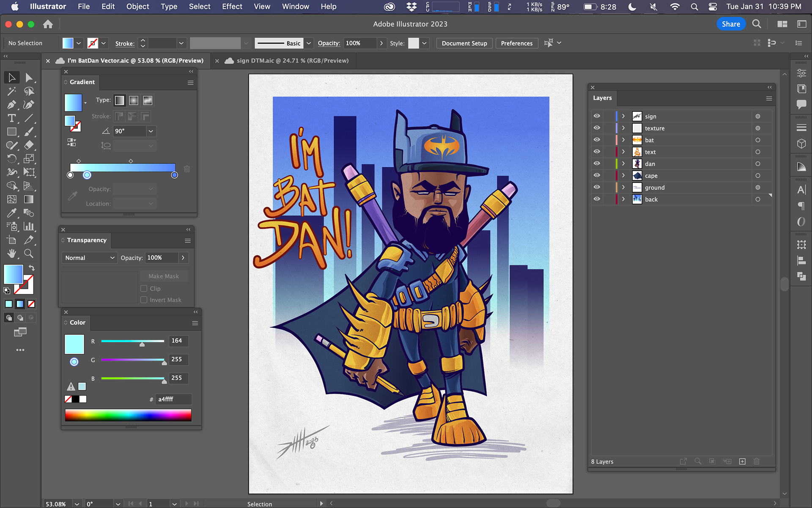Screen dimensions: 812x508
Task: Toggle visibility of text layer
Action: tap(597, 152)
